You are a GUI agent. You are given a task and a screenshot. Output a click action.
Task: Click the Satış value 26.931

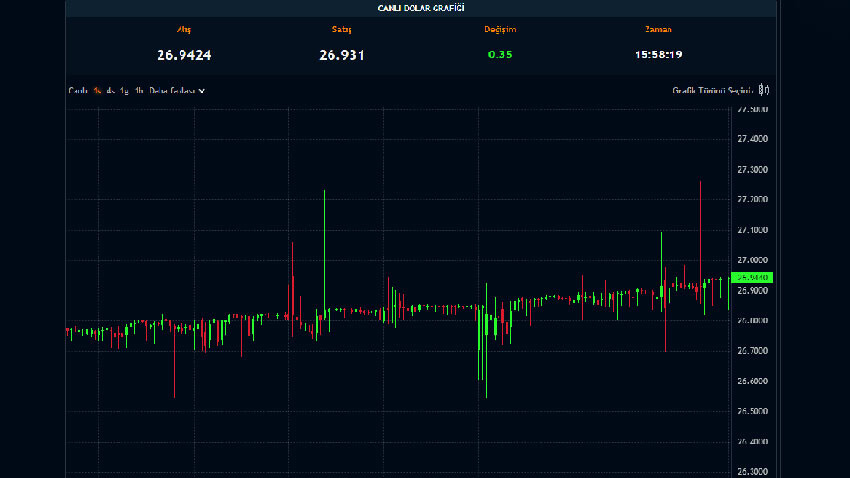[x=342, y=55]
